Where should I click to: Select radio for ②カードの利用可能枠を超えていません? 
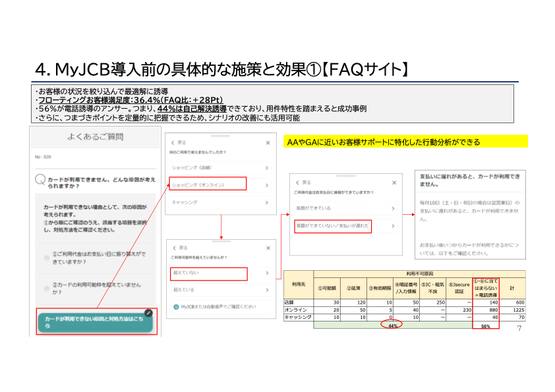(x=47, y=289)
